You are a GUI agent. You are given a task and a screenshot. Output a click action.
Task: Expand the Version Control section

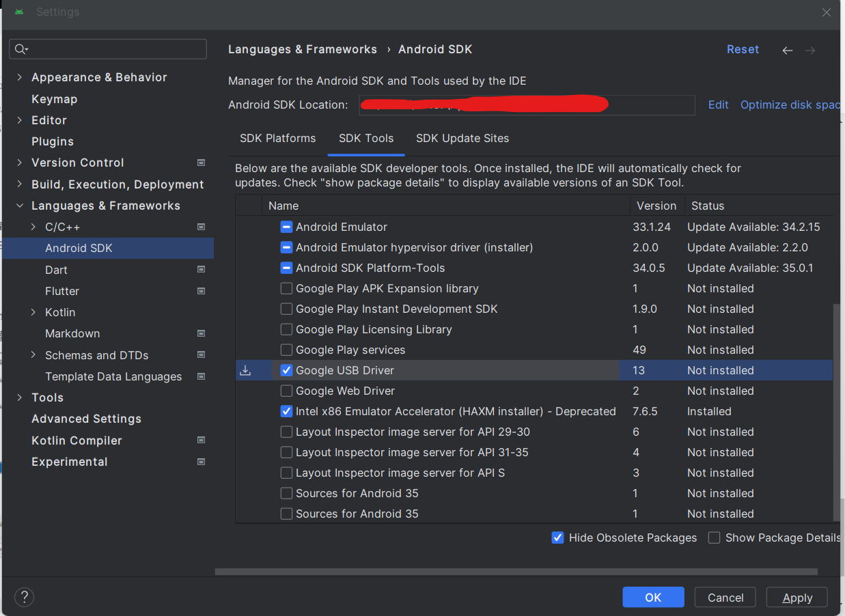point(19,163)
